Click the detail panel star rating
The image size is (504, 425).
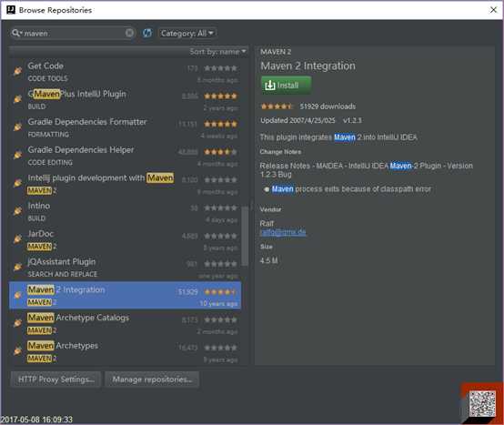pos(277,106)
